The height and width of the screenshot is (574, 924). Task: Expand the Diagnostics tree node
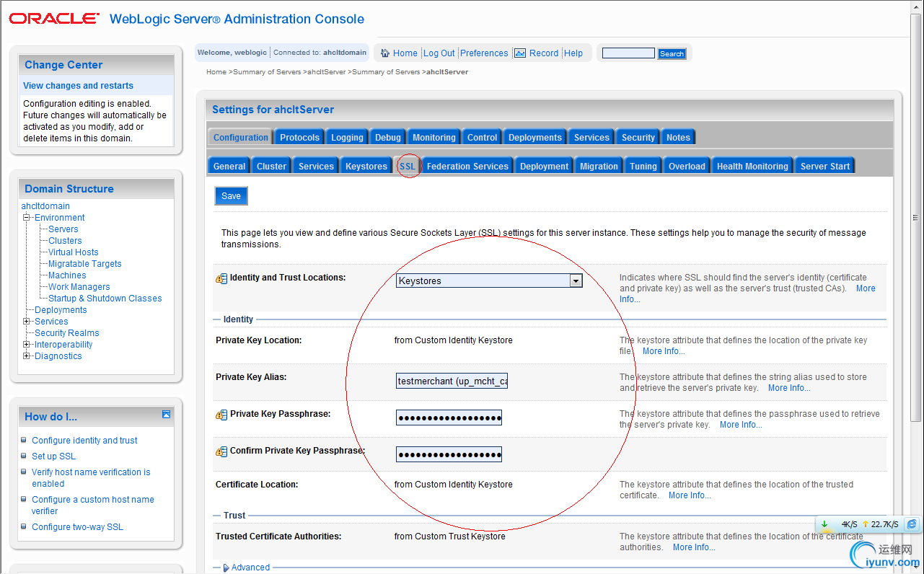tap(27, 356)
